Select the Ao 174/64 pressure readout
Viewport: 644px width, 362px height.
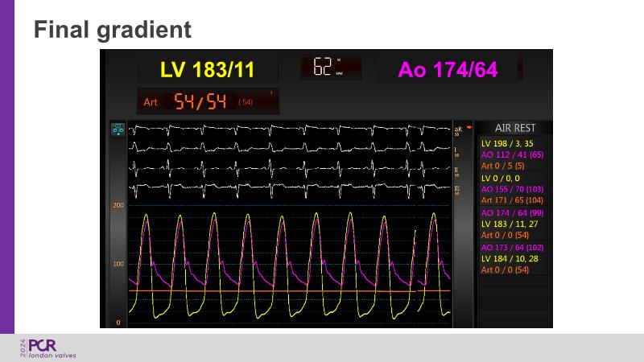tap(448, 70)
